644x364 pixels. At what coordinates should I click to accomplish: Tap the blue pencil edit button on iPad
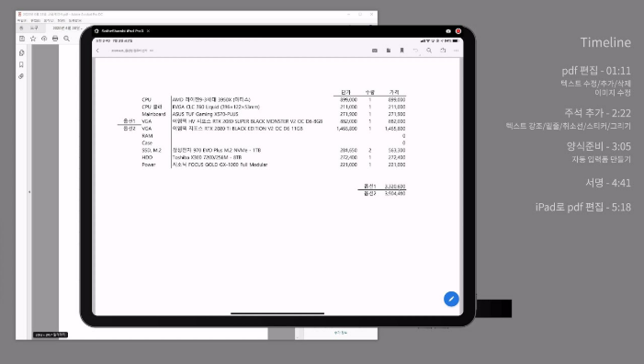(x=451, y=299)
